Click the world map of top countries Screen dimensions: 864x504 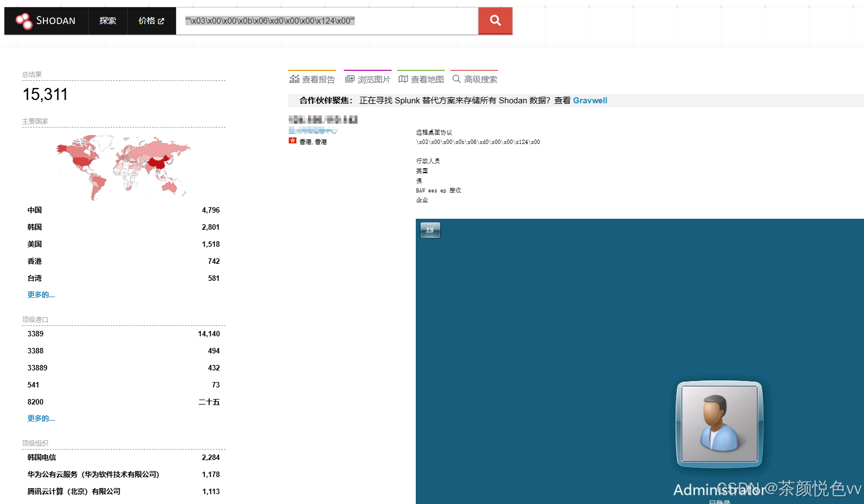(x=124, y=167)
